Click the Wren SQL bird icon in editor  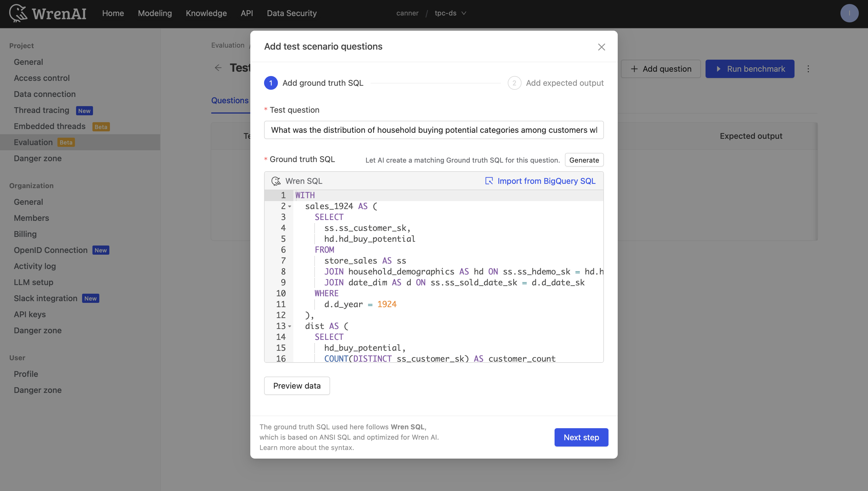point(276,181)
